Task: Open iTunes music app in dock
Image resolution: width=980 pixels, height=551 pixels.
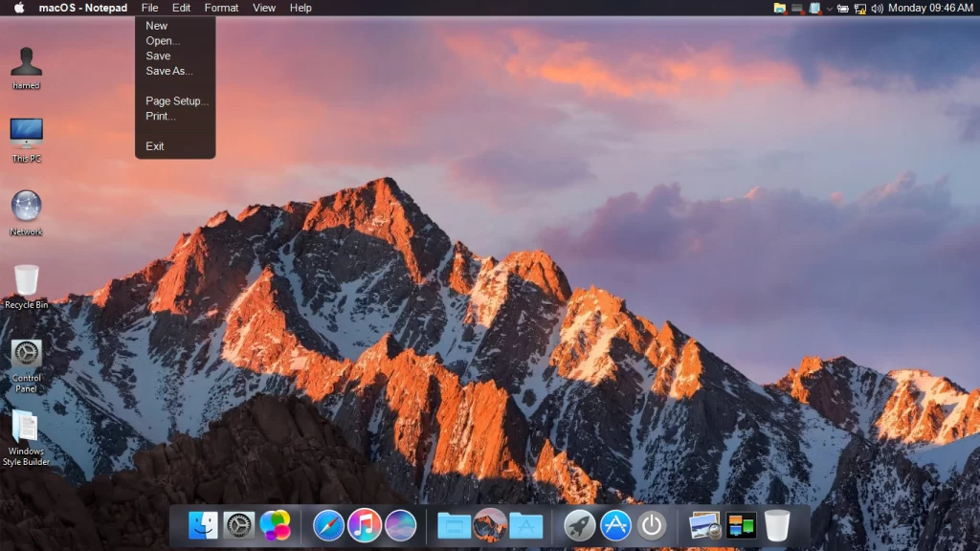Action: pos(365,525)
